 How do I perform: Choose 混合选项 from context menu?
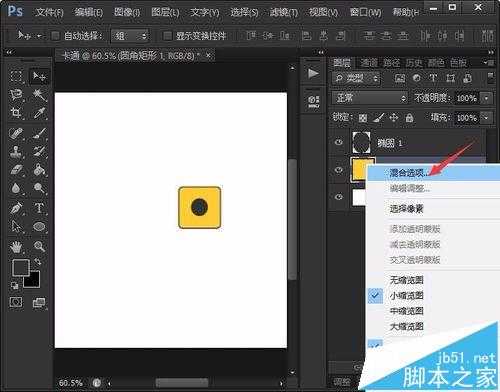433,173
